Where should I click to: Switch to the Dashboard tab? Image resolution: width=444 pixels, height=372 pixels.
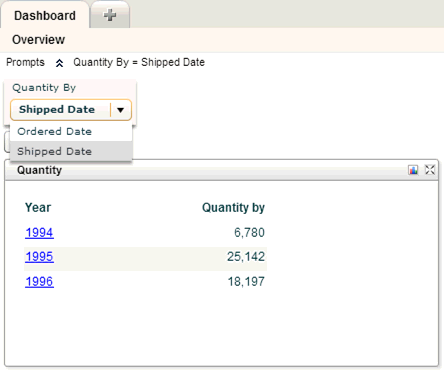click(45, 16)
